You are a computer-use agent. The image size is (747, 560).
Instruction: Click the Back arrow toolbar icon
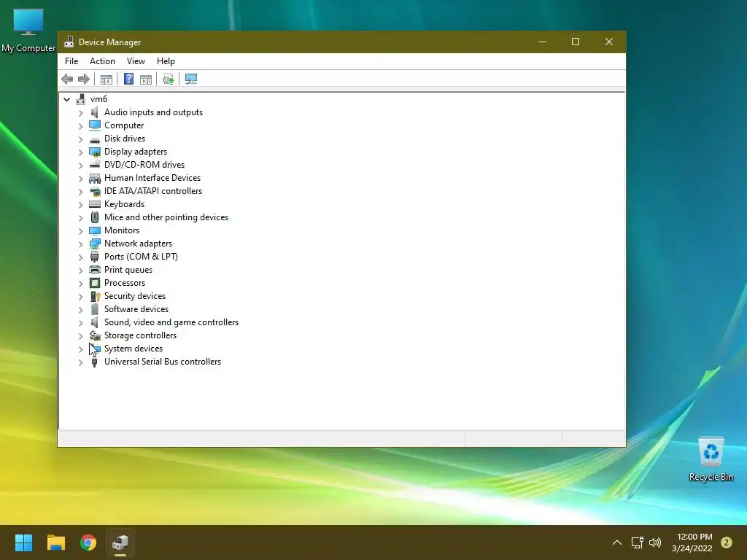67,79
